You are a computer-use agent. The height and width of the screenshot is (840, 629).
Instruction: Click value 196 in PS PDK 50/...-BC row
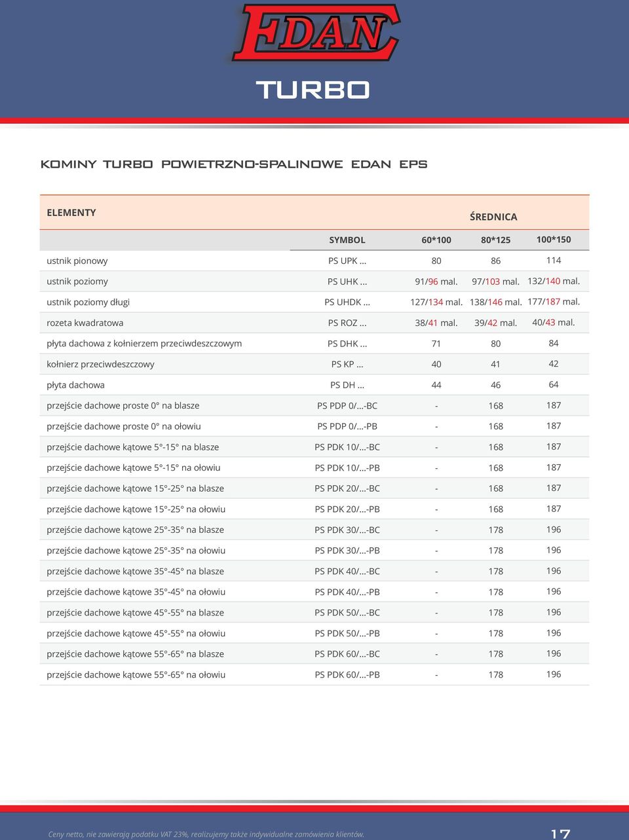tap(554, 612)
